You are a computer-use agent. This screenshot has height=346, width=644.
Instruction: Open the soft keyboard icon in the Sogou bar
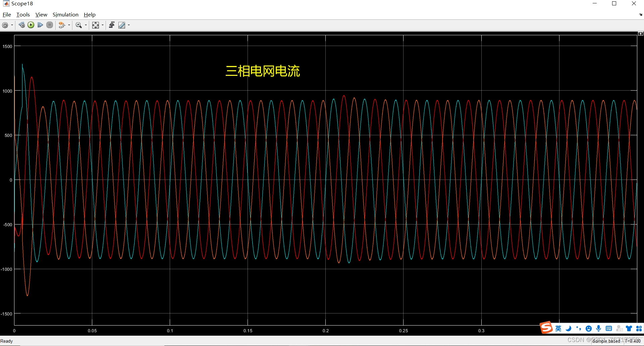609,329
